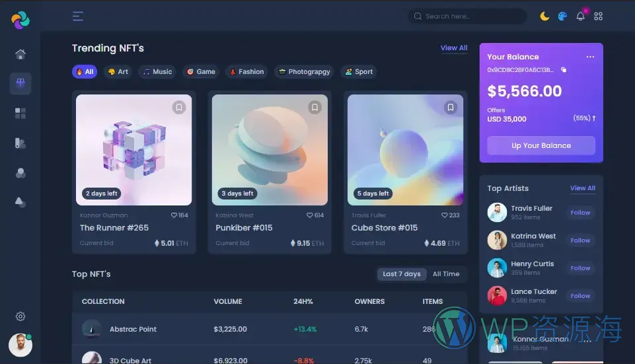Follow Travis Fuller
This screenshot has height=364, width=635.
(x=580, y=213)
